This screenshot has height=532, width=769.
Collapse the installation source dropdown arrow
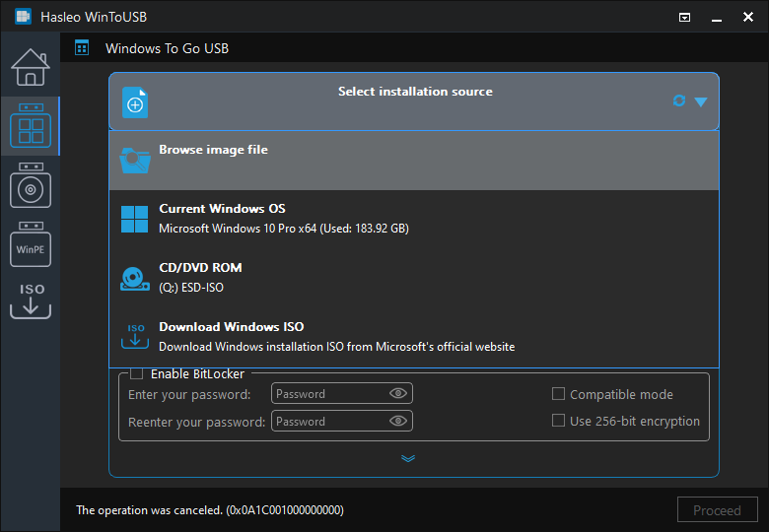pos(701,101)
